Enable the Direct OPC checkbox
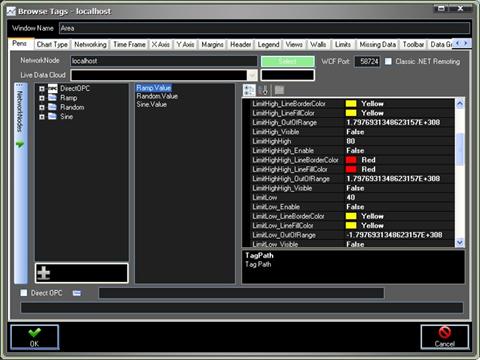This screenshot has width=480, height=360. coord(24,293)
